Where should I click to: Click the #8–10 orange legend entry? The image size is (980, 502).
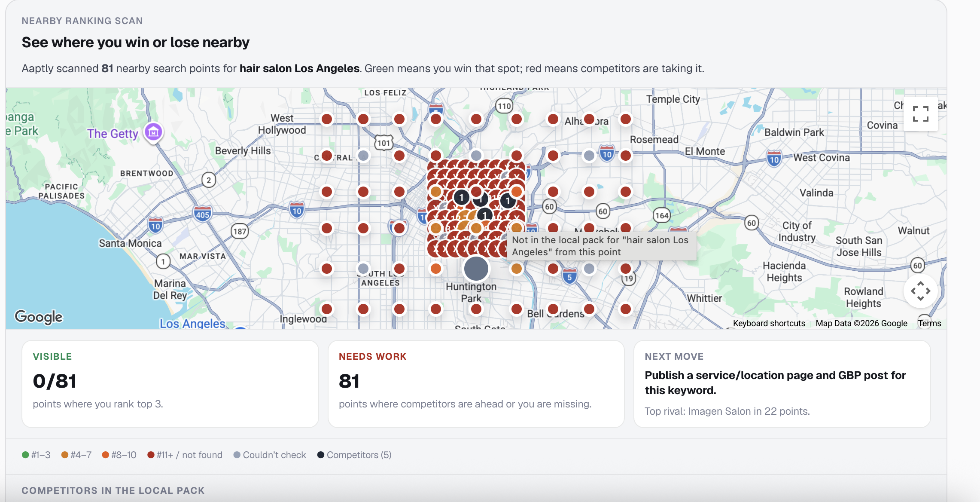(x=119, y=455)
